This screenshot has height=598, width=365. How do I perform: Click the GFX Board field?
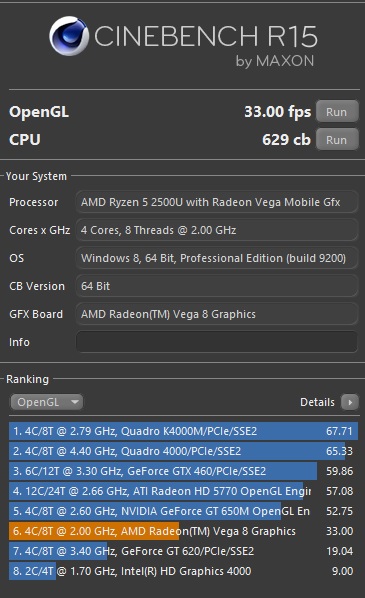click(217, 314)
